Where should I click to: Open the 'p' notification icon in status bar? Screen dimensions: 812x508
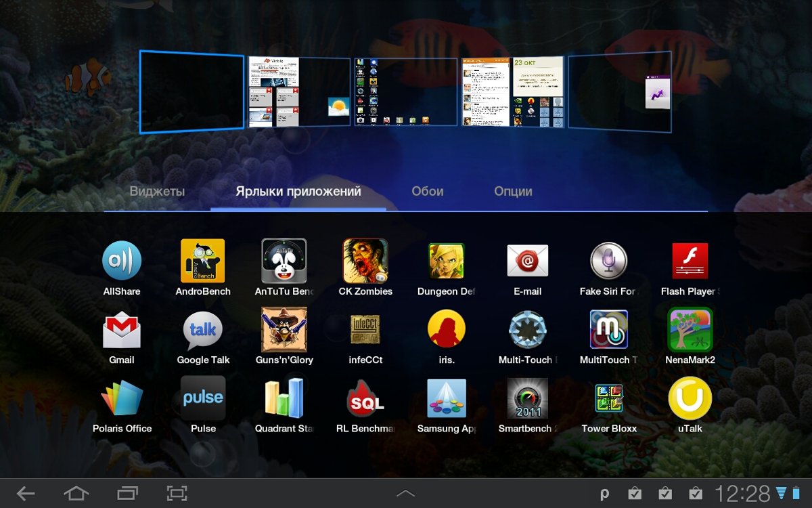coord(605,494)
